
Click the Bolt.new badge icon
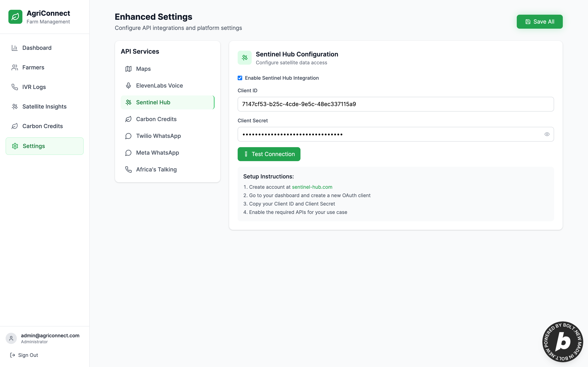562,342
